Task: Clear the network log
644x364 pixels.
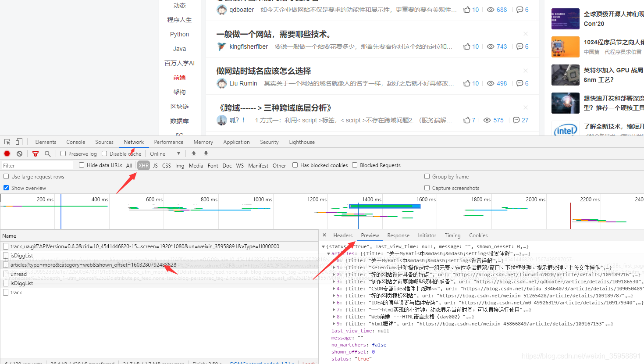Action: coord(19,153)
